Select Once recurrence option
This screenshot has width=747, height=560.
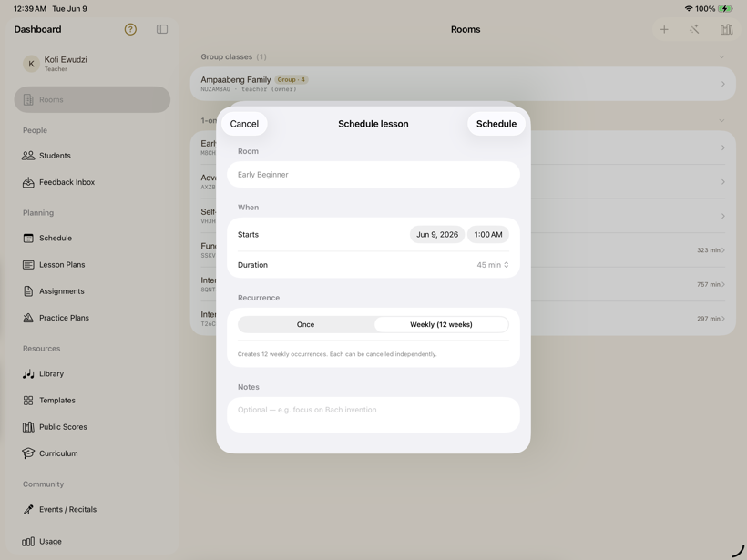(306, 324)
